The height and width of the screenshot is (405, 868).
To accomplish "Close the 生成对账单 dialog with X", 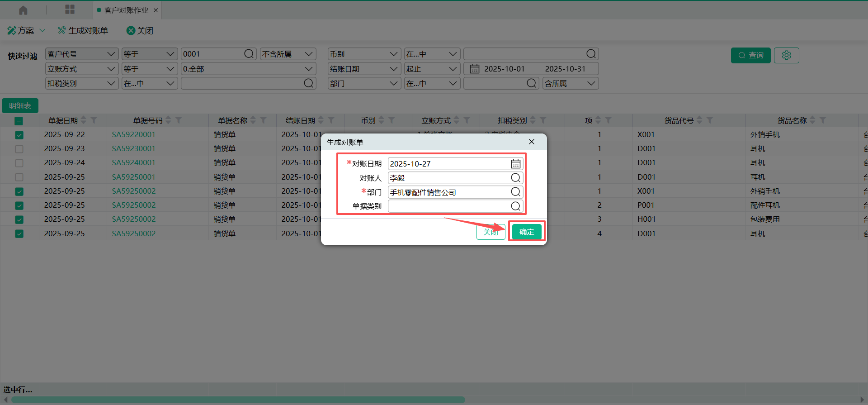I will (x=532, y=142).
